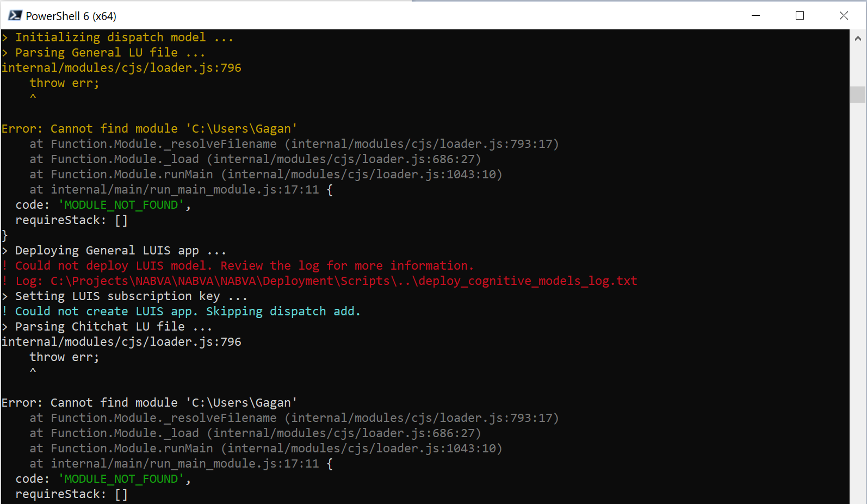Click the 'Initializing dispatch model' line
Image resolution: width=867 pixels, height=504 pixels.
(117, 38)
